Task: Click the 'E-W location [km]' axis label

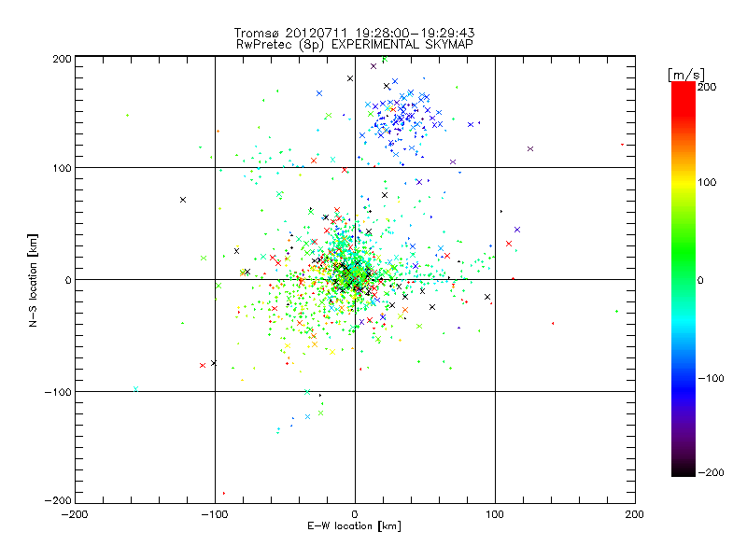Action: [354, 525]
